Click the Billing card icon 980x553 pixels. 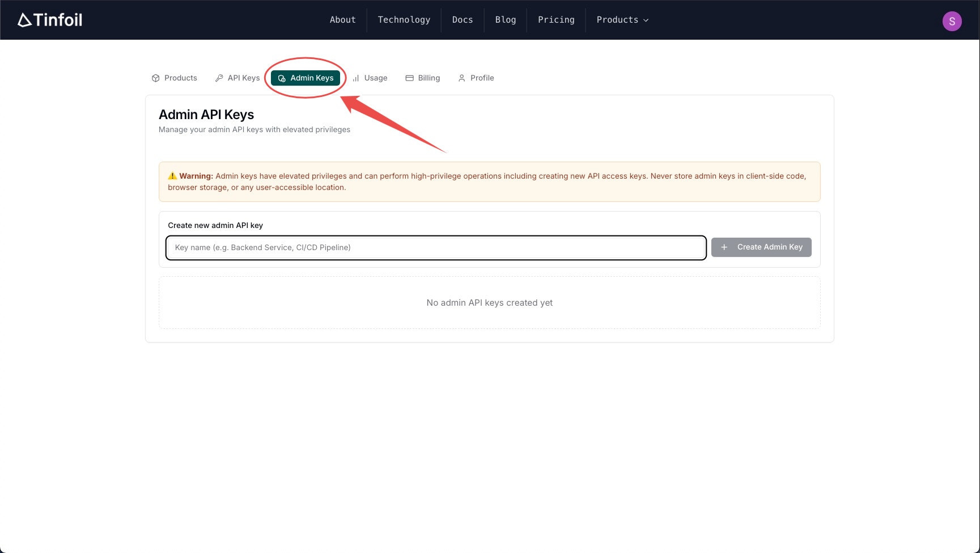point(409,78)
